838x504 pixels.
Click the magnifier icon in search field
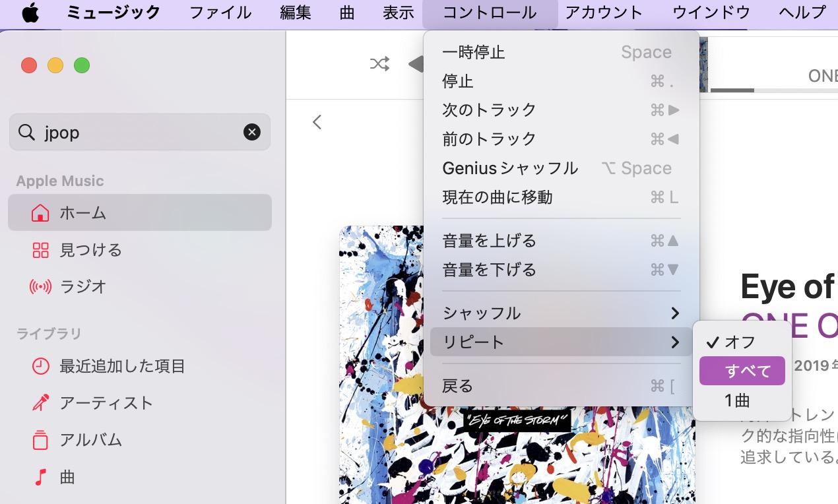26,133
